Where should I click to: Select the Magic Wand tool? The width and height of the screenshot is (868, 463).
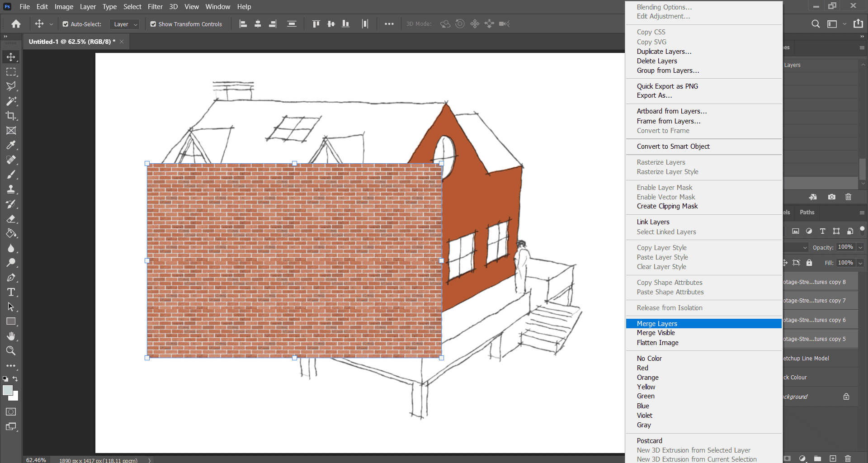tap(11, 101)
